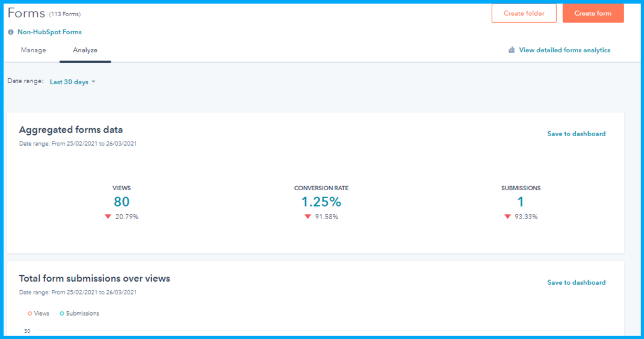Toggle the Views legend series
644x339 pixels.
(38, 313)
